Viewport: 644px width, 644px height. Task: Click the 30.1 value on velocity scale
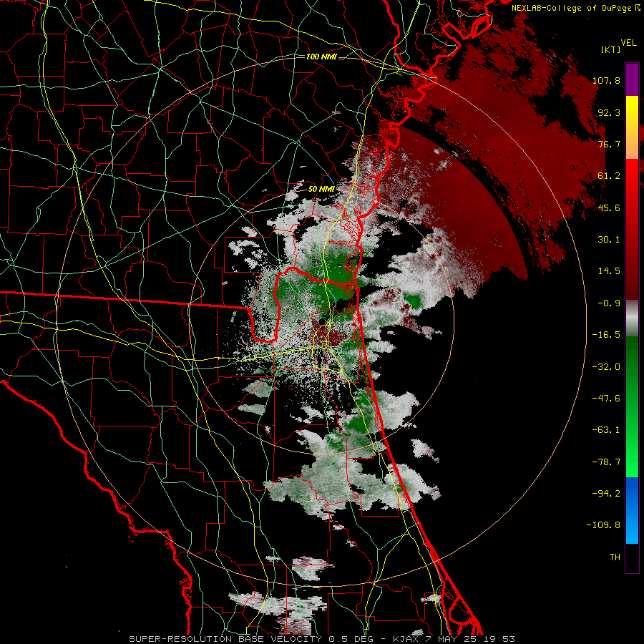click(x=609, y=240)
